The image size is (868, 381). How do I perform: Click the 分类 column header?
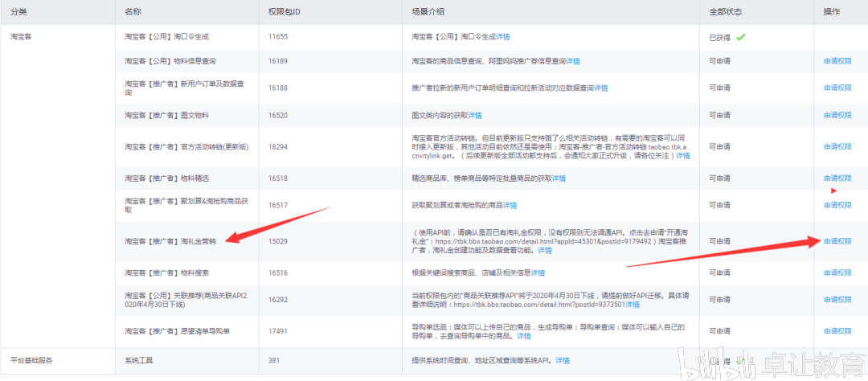18,11
